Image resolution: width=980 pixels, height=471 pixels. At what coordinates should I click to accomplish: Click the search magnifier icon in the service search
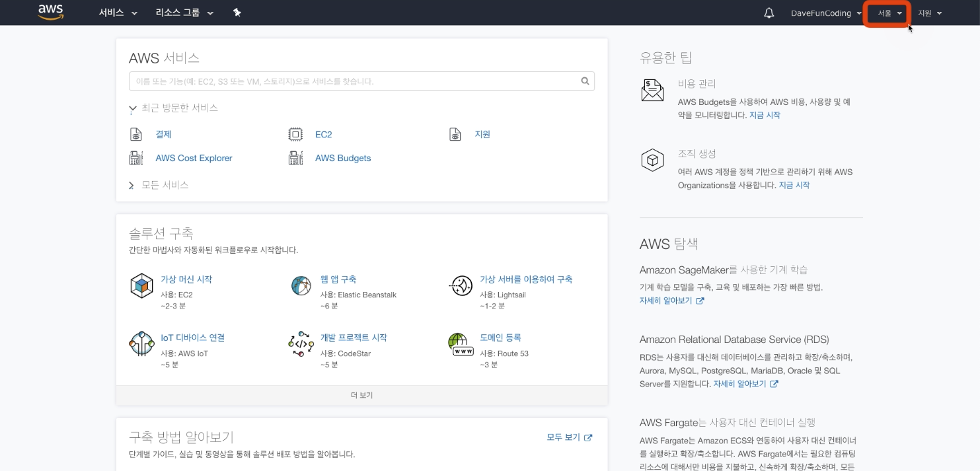[x=585, y=81]
